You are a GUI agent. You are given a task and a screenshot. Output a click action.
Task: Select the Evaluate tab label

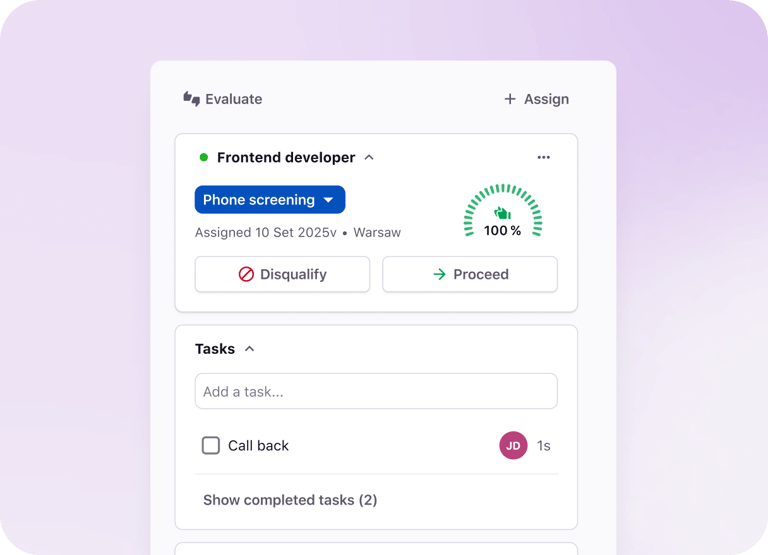point(233,99)
